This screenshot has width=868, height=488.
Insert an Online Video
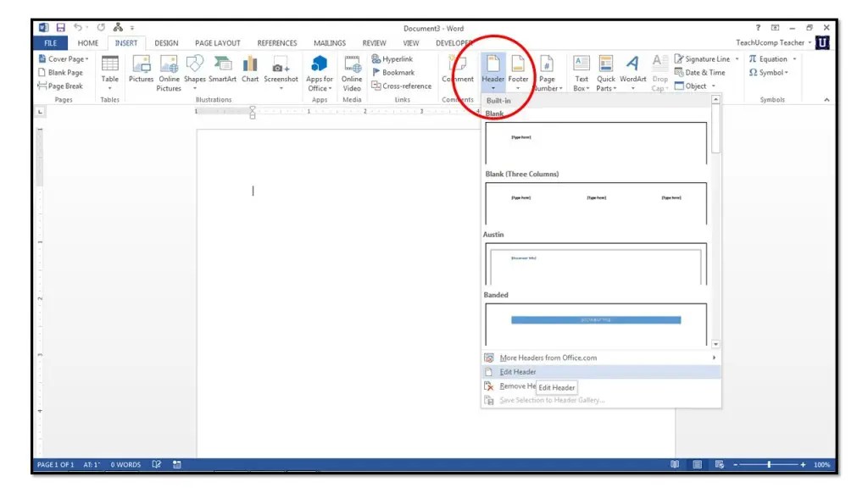(x=352, y=74)
